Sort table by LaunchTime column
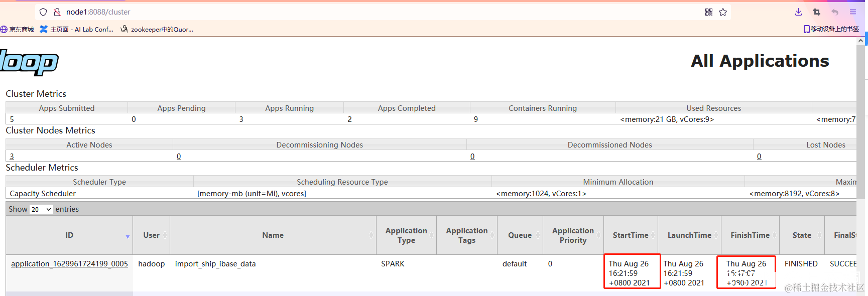The image size is (868, 296). pyautogui.click(x=689, y=235)
